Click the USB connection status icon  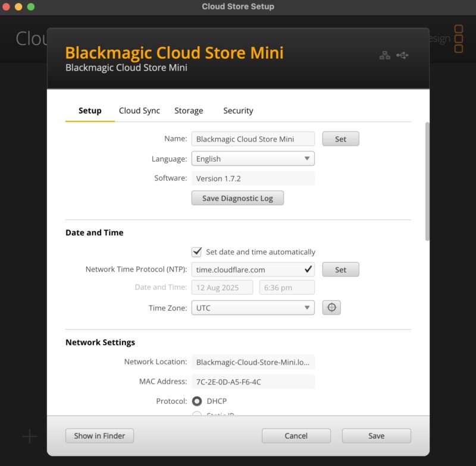tap(403, 53)
